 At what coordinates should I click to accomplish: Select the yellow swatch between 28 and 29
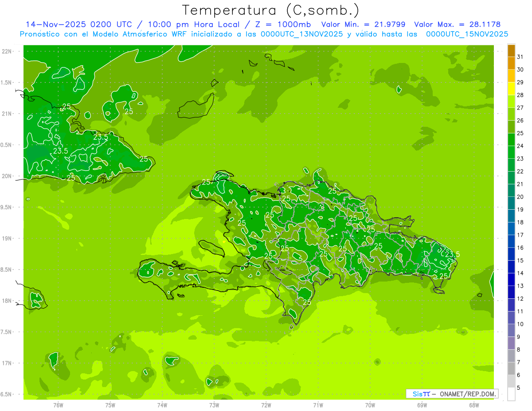[x=511, y=89]
